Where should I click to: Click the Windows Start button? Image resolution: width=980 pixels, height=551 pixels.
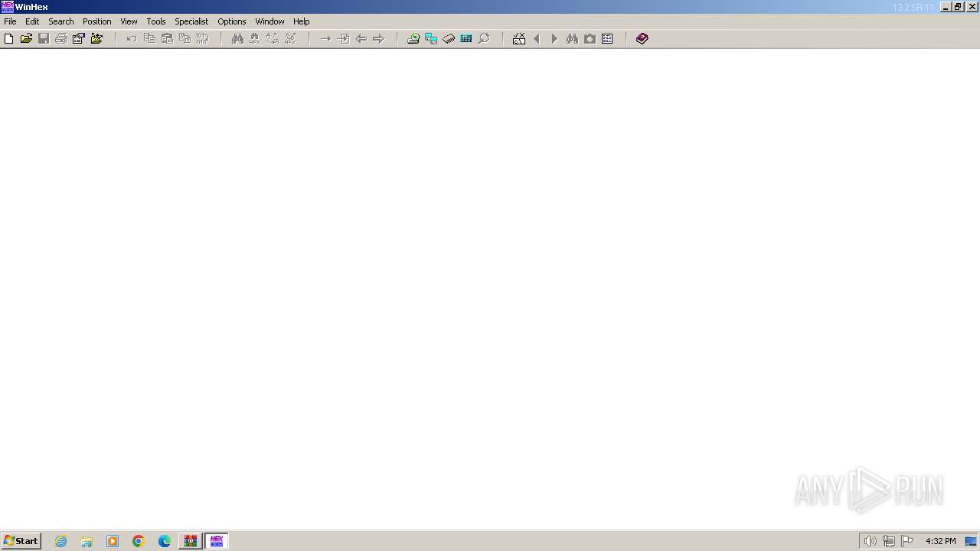21,541
